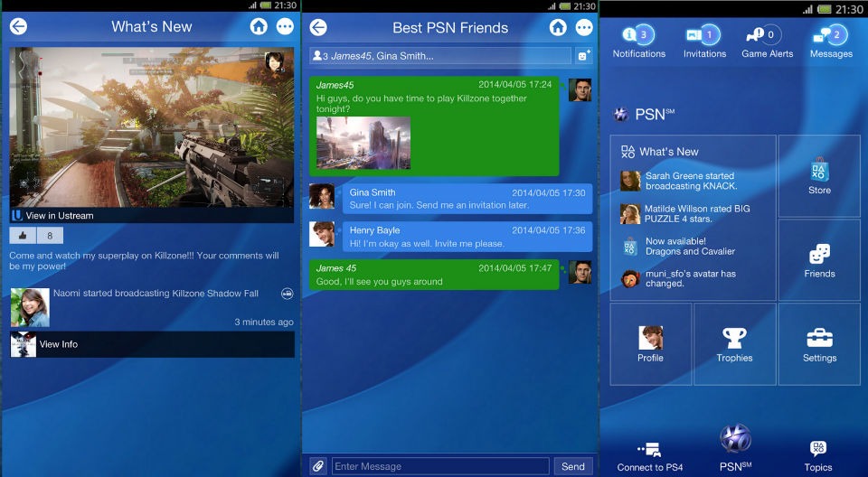Open the PlayStation Store tile
Image resolution: width=868 pixels, height=477 pixels.
[x=819, y=176]
